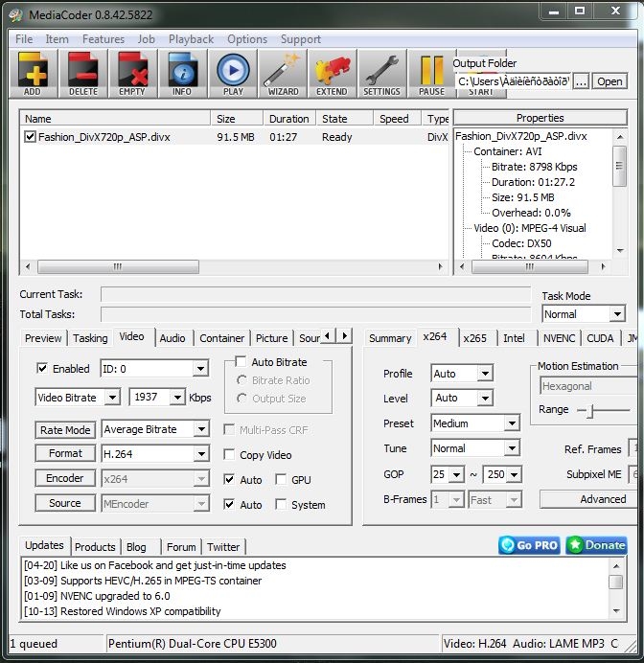The width and height of the screenshot is (644, 663).
Task: Switch to the Audio tab
Action: pos(172,338)
